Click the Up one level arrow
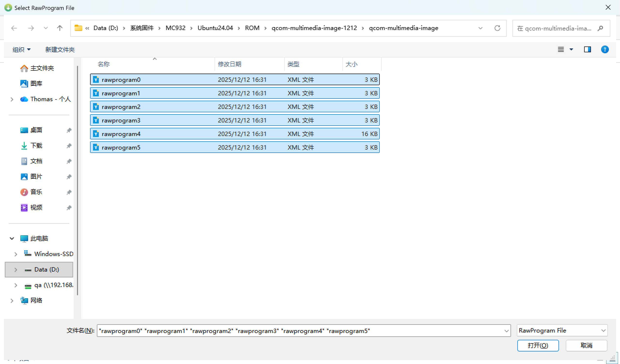 coord(60,28)
